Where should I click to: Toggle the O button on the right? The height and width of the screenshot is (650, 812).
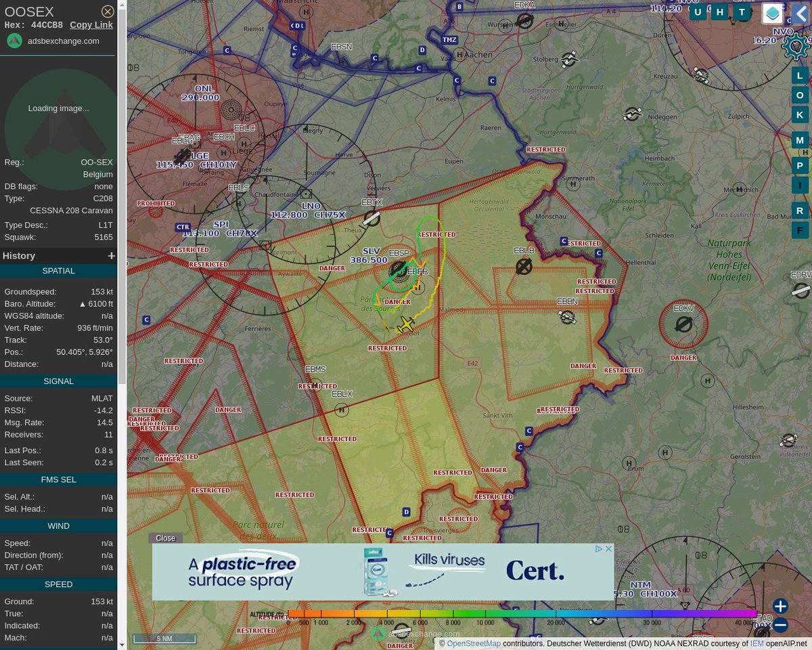tap(800, 95)
